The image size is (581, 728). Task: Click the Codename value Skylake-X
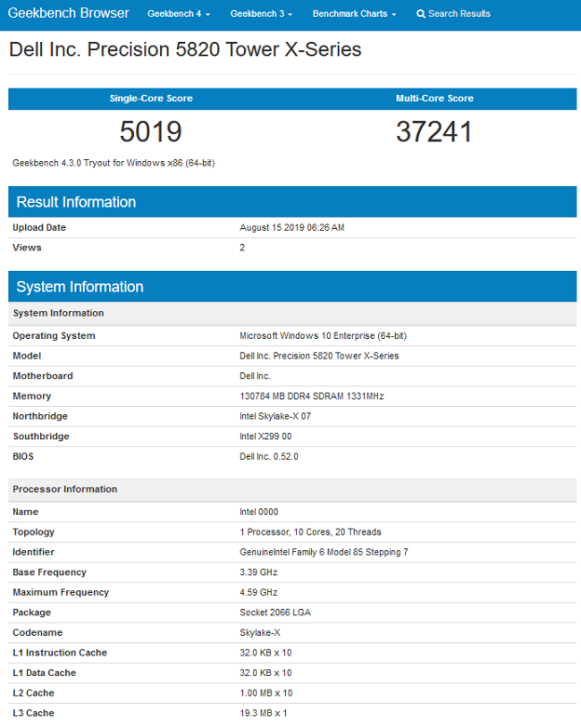(260, 632)
